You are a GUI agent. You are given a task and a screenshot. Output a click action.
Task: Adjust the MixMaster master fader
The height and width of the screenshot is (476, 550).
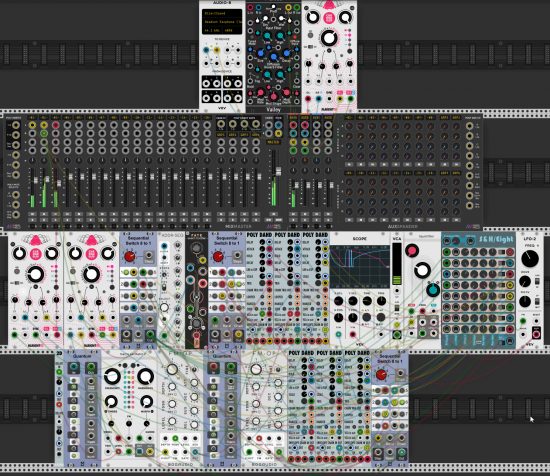coord(278,172)
